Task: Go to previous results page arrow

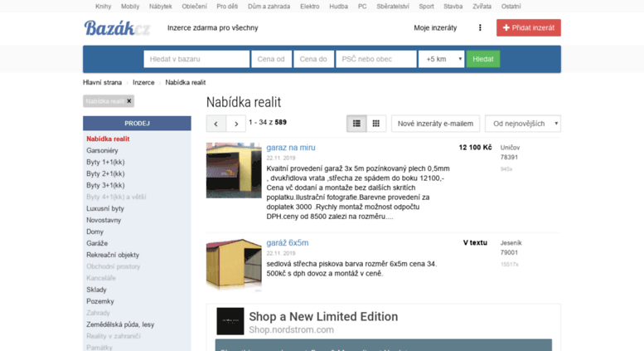Action: click(216, 124)
